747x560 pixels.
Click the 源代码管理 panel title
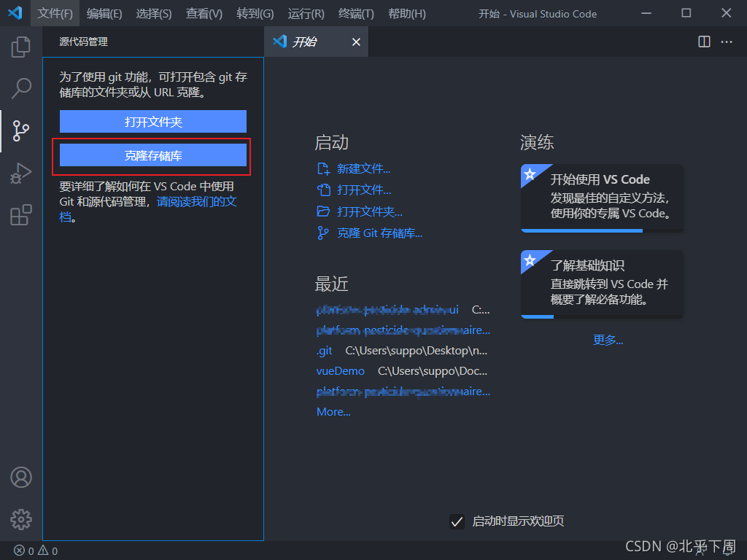coord(83,42)
